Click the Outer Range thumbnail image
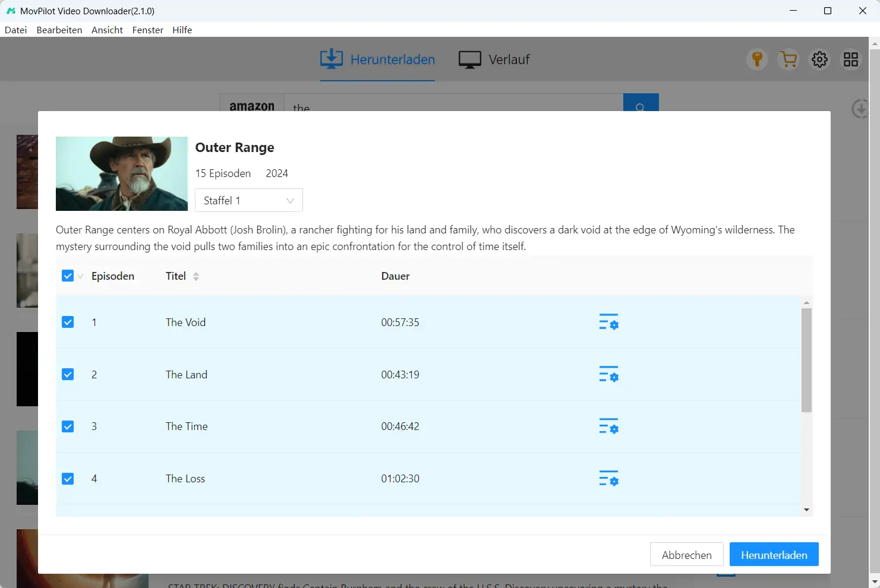Image resolution: width=880 pixels, height=588 pixels. [122, 173]
